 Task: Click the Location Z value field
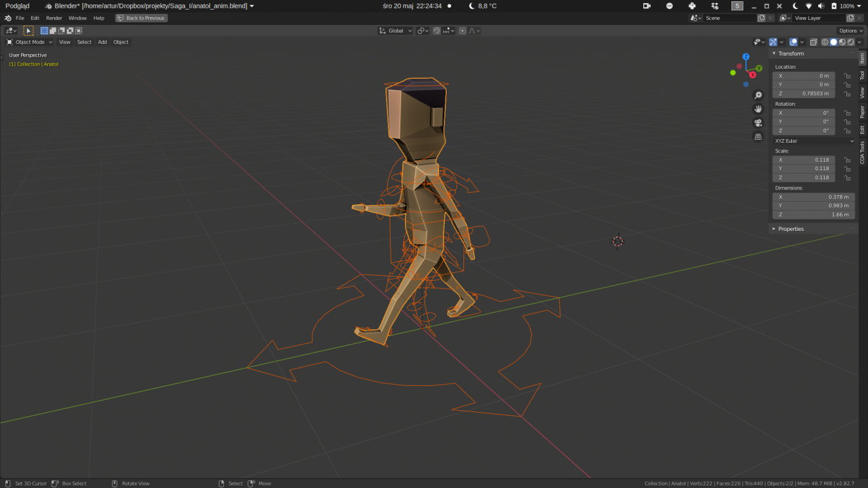point(804,94)
